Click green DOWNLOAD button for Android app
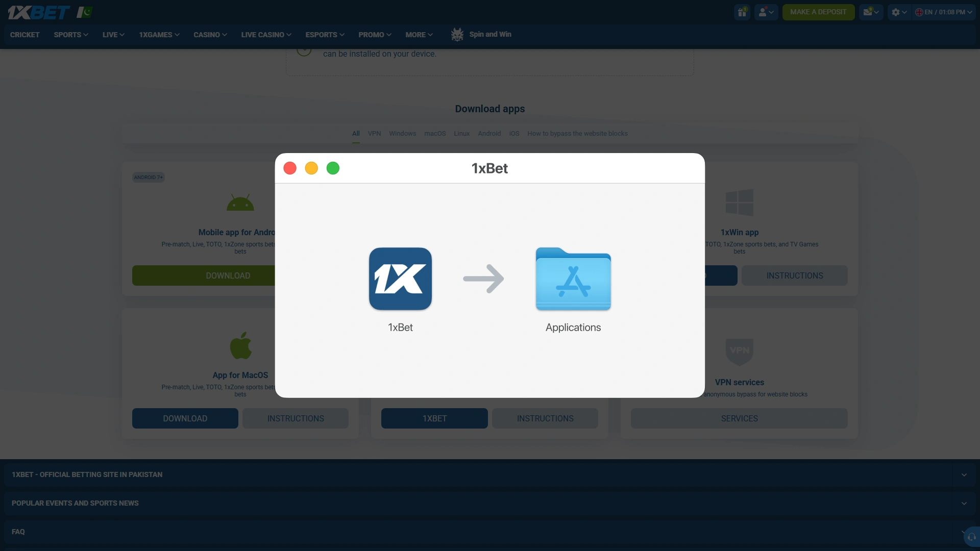980x551 pixels. 204,275
